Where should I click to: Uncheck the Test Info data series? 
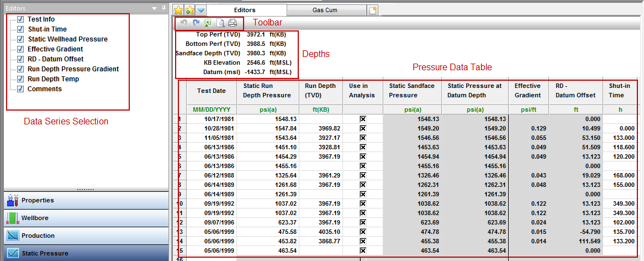click(20, 19)
